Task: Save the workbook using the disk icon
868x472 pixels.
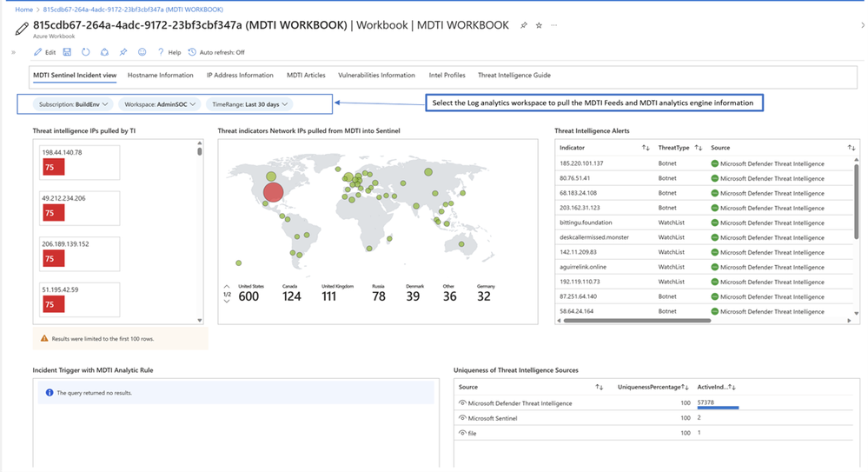Action: tap(67, 52)
